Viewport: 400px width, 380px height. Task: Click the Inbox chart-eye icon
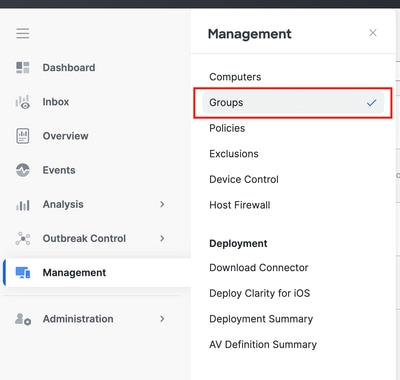tap(23, 102)
